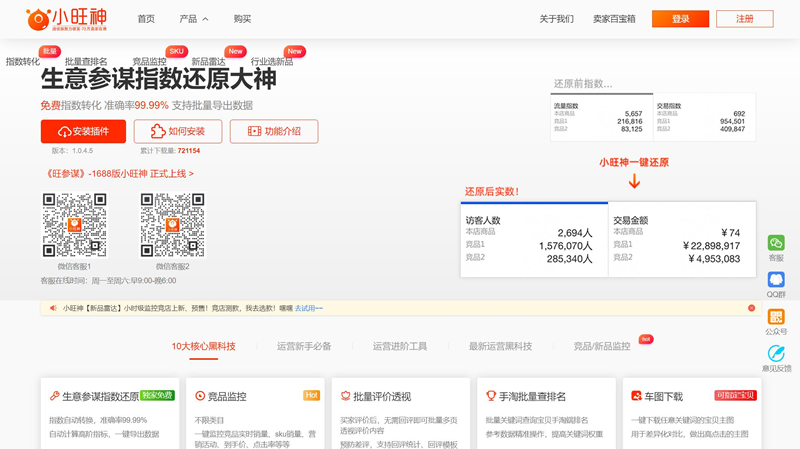
Task: Switch to 运营进阶工具 tab
Action: pos(400,346)
